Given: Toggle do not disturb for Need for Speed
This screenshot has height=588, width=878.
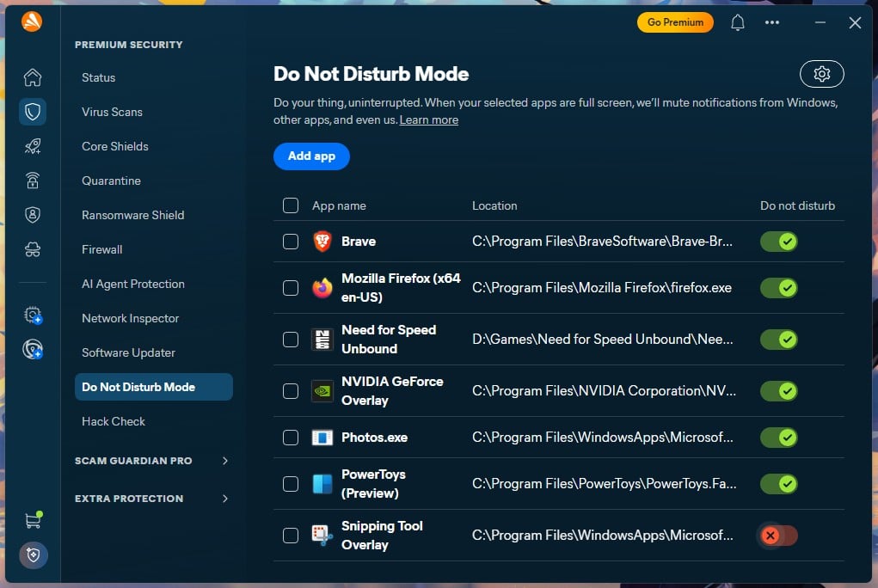Looking at the screenshot, I should point(779,340).
